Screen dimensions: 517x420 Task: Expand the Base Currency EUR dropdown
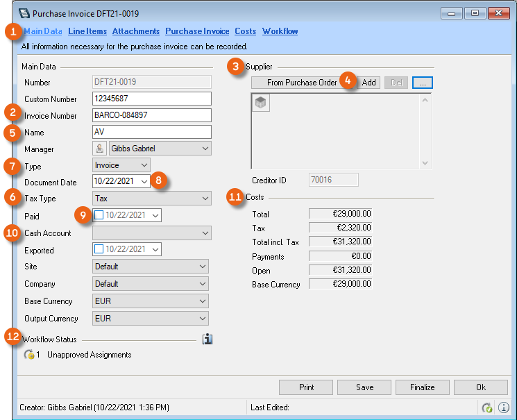[x=201, y=301]
